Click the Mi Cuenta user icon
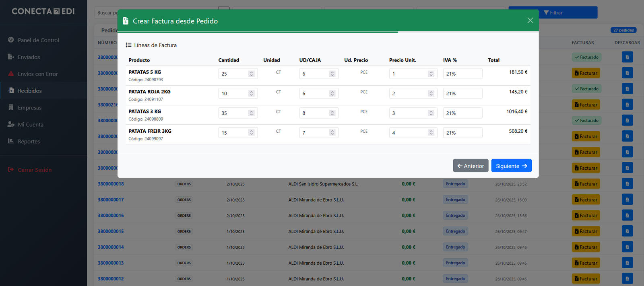The width and height of the screenshot is (644, 286). click(x=11, y=124)
